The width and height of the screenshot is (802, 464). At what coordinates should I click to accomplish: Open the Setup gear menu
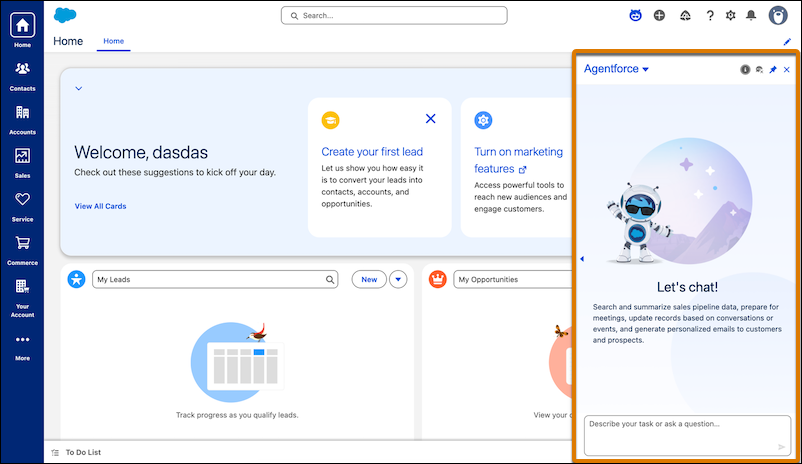click(730, 16)
